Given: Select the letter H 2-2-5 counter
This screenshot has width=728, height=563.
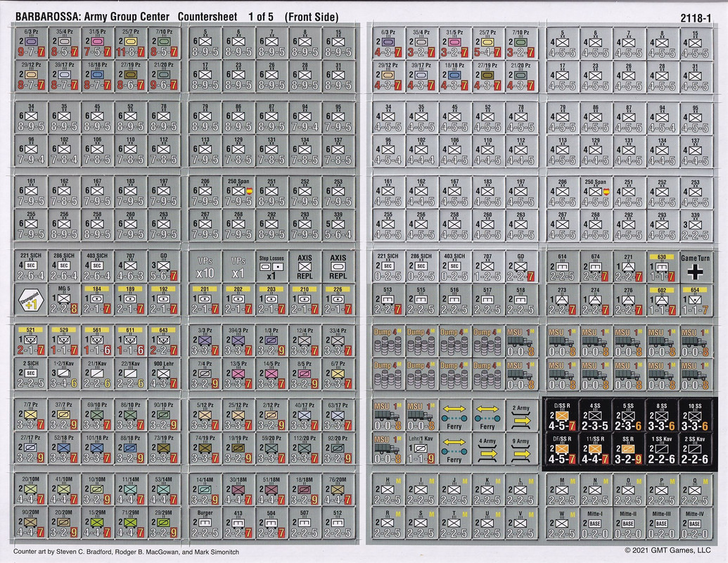Looking at the screenshot, I should 388,490.
